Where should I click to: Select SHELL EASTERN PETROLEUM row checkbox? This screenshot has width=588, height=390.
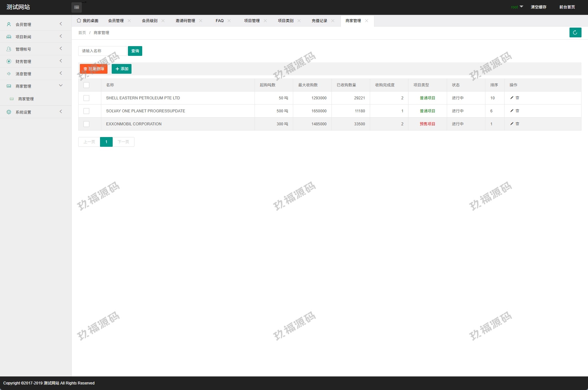[86, 98]
